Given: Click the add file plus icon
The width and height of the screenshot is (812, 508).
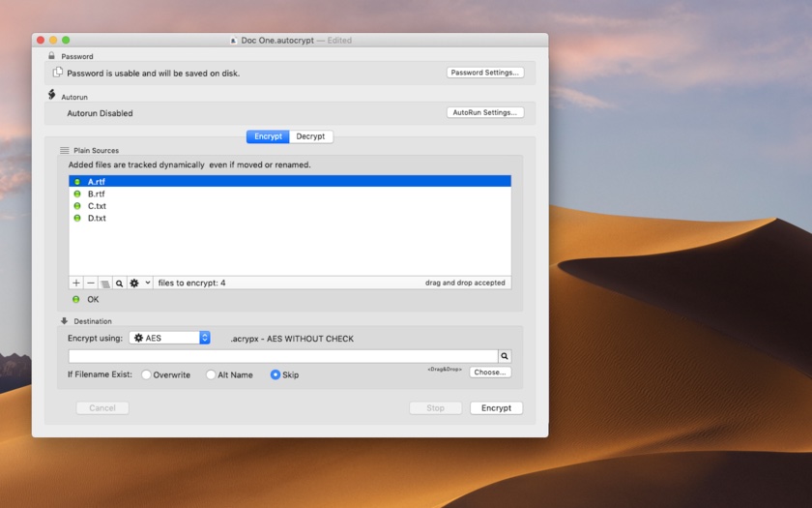Looking at the screenshot, I should click(x=76, y=284).
